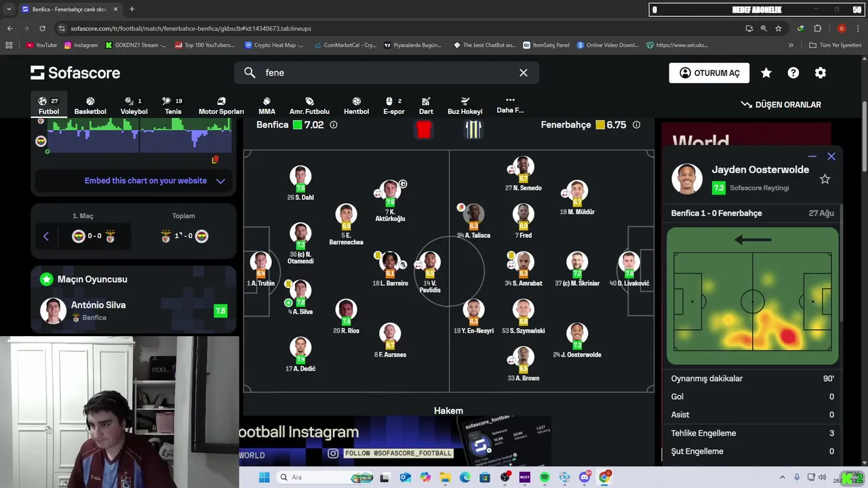Select player K. Aktürkoğlu on pitch
This screenshot has height=488, width=868.
(390, 201)
